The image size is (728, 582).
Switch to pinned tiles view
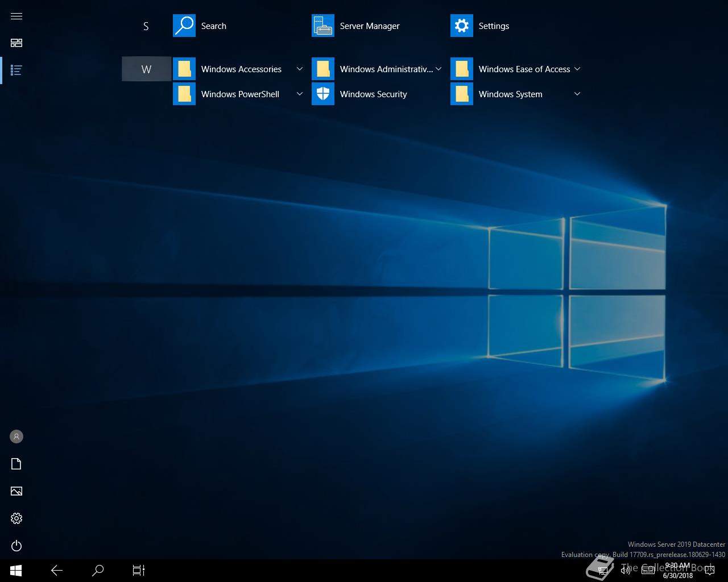pyautogui.click(x=16, y=43)
